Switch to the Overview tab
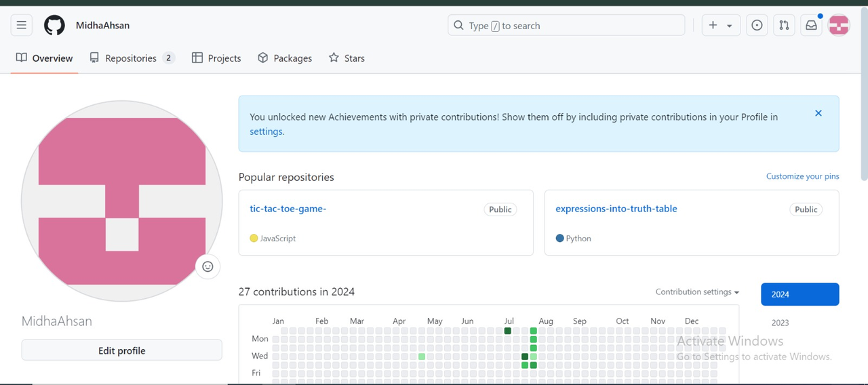 [x=45, y=58]
